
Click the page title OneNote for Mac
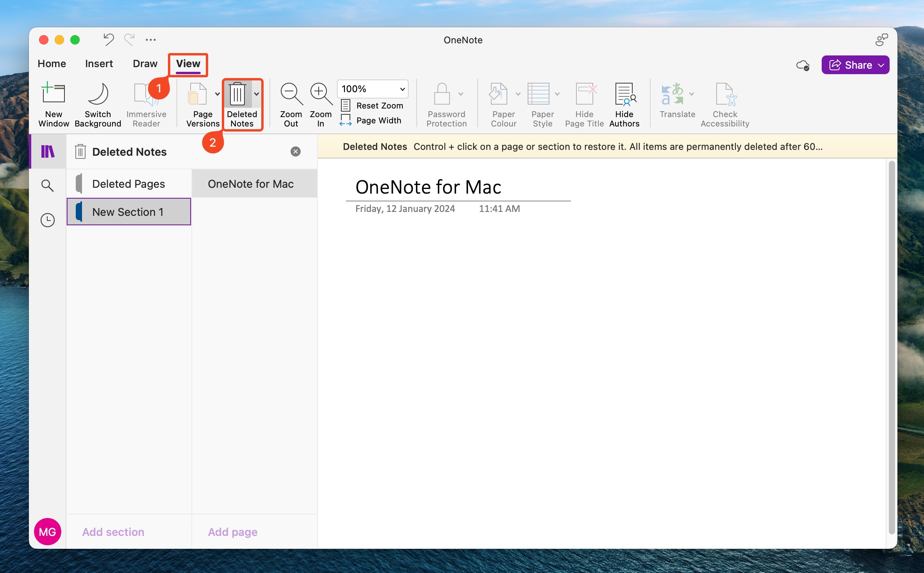pyautogui.click(x=428, y=187)
